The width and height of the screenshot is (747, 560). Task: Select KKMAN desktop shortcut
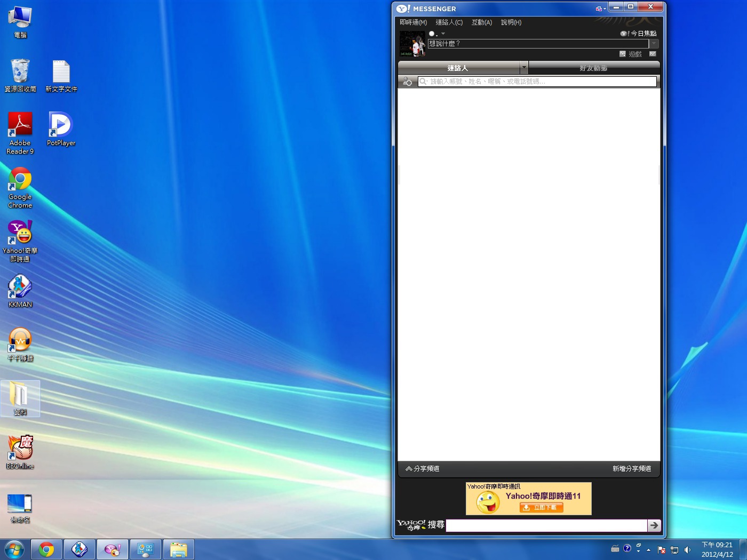coord(20,291)
